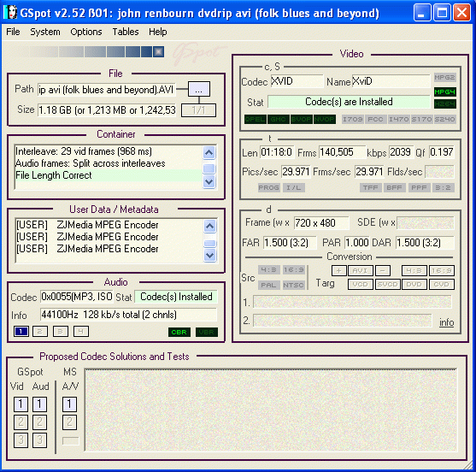
Task: Click the Path input field
Action: click(107, 90)
